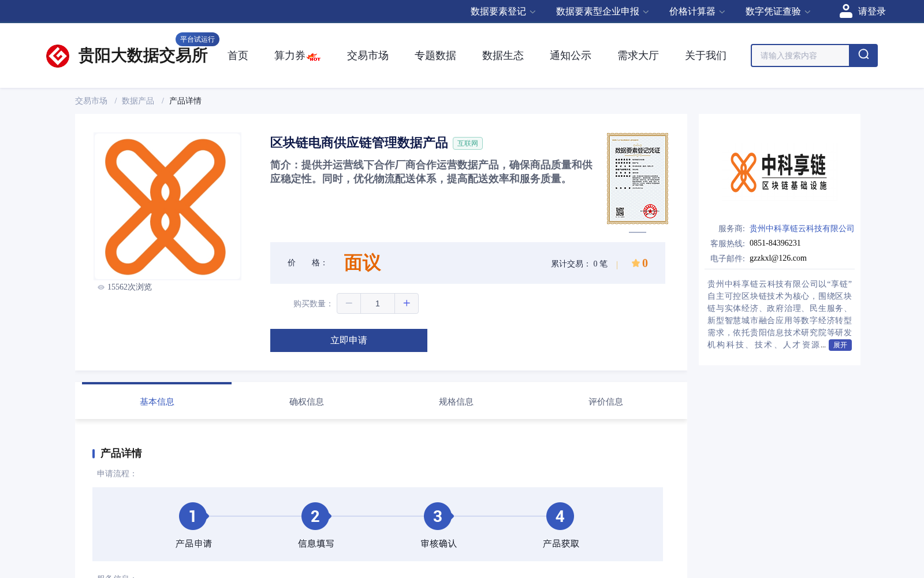The width and height of the screenshot is (924, 578).
Task: Open the 通知公示 nav item
Action: [x=571, y=55]
